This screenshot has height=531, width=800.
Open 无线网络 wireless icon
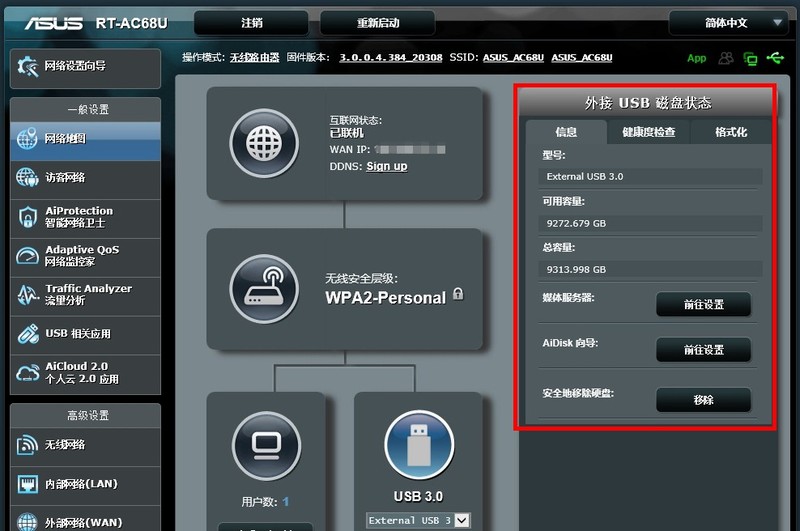click(x=27, y=445)
